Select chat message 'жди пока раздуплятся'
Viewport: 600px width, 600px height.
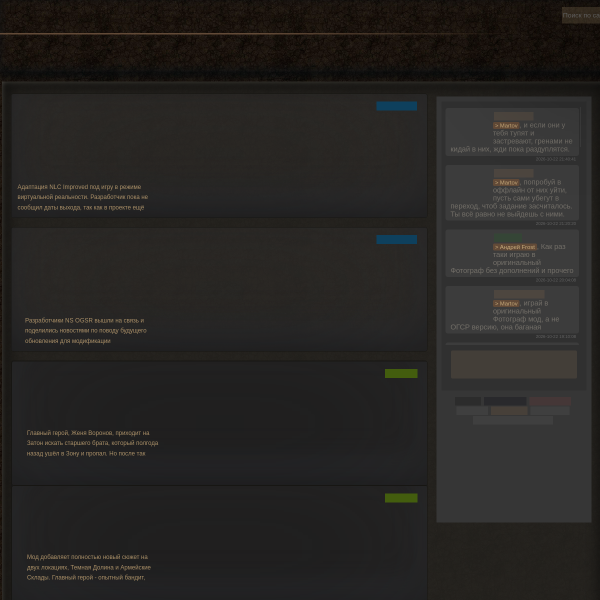click(x=512, y=132)
